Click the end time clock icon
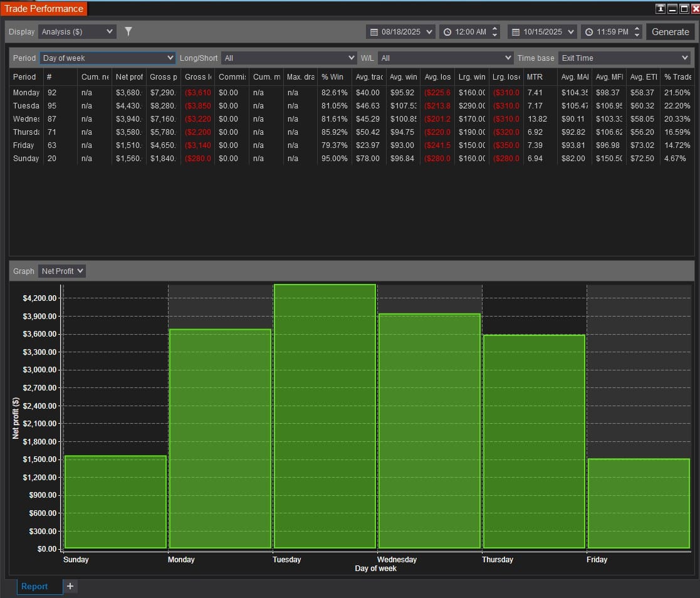Image resolution: width=700 pixels, height=598 pixels. tap(589, 32)
